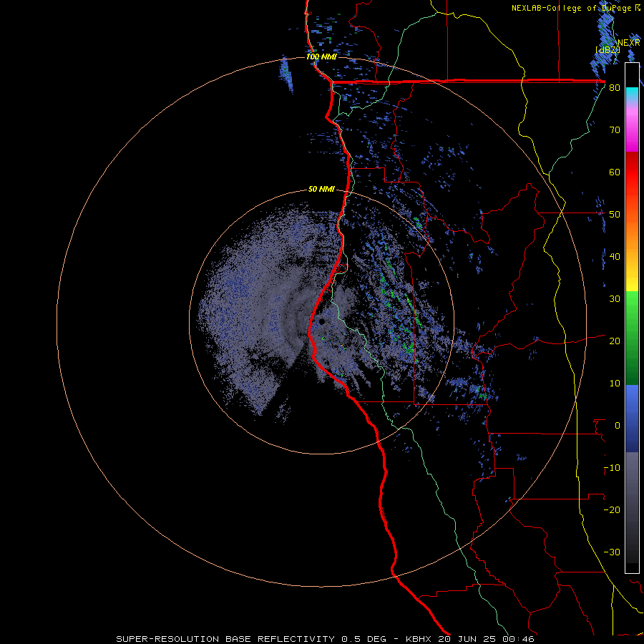Select the 50 NMI range ring label
The width and height of the screenshot is (644, 644).
point(321,190)
